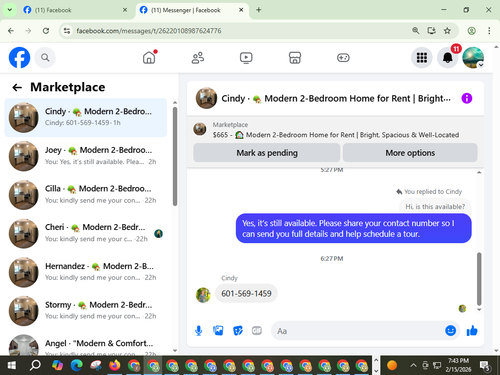Open the account profile picture menu
Screen dimensions: 500x375
pos(473,58)
